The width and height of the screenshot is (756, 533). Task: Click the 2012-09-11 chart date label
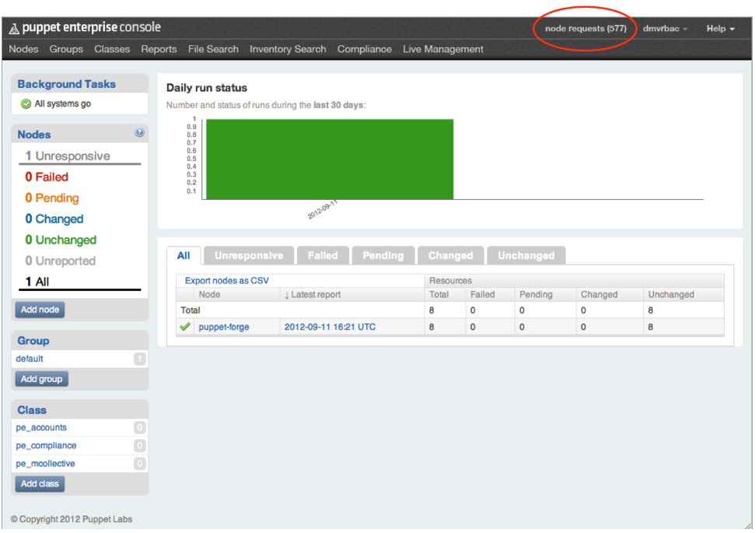323,210
